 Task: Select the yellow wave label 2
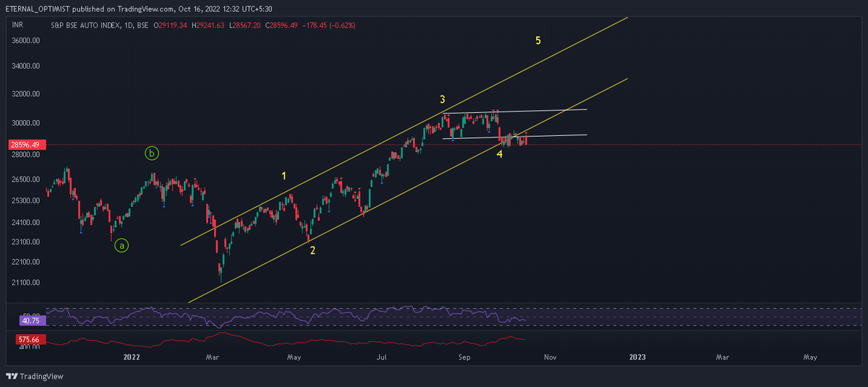tap(312, 251)
